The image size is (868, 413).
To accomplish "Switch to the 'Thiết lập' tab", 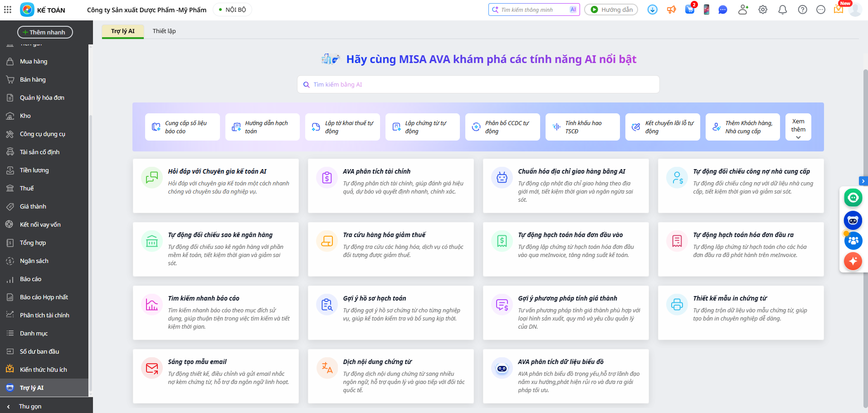I will [x=164, y=31].
